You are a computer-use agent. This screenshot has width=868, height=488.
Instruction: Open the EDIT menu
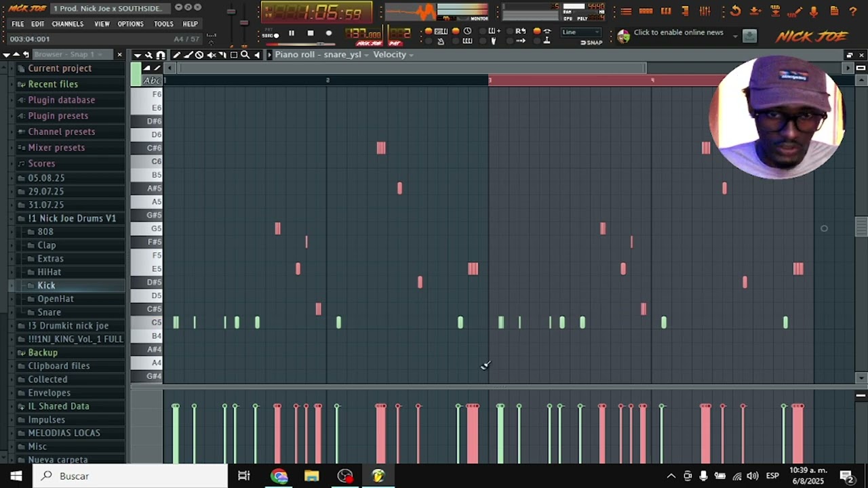point(37,24)
